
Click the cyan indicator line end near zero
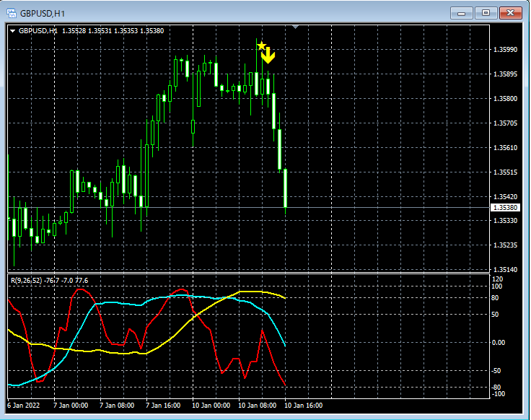coord(285,345)
